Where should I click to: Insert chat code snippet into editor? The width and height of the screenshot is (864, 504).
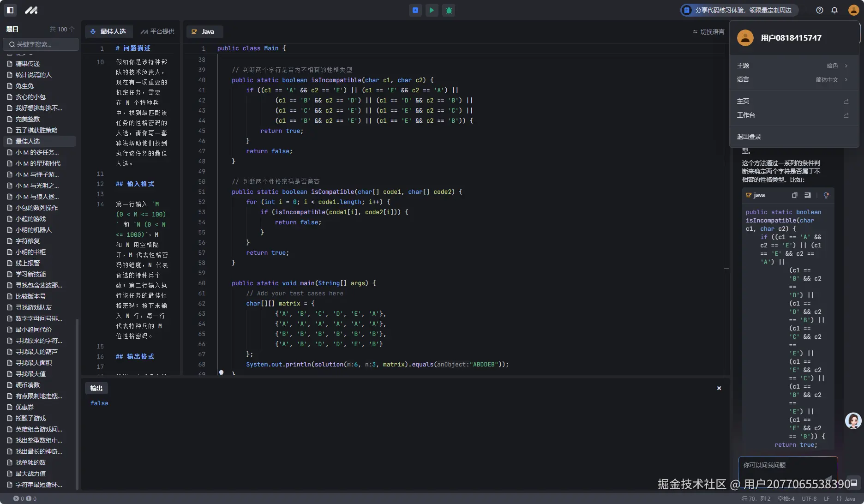(x=808, y=195)
